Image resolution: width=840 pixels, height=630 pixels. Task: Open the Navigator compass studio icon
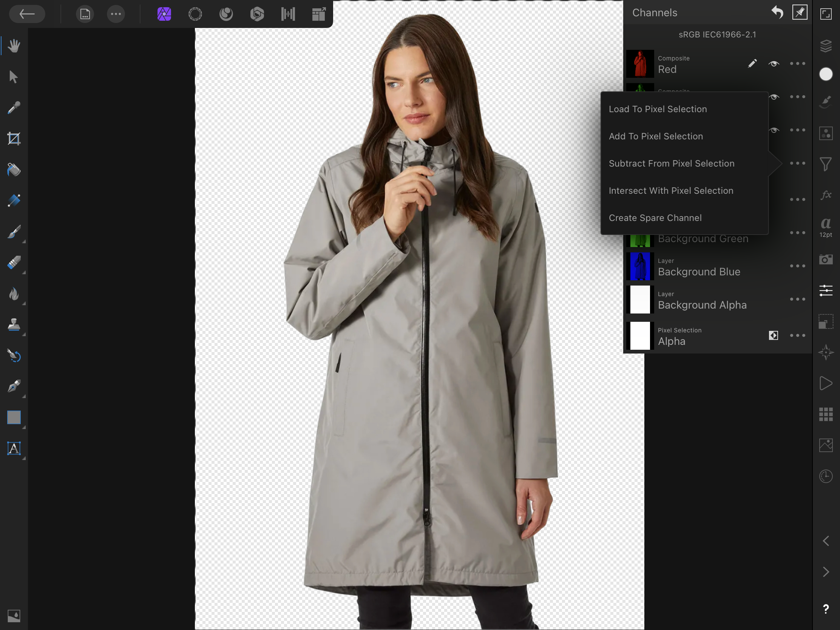826,352
